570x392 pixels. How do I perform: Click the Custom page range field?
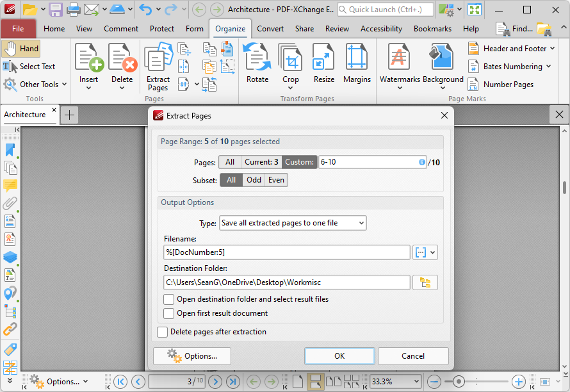[x=372, y=162]
